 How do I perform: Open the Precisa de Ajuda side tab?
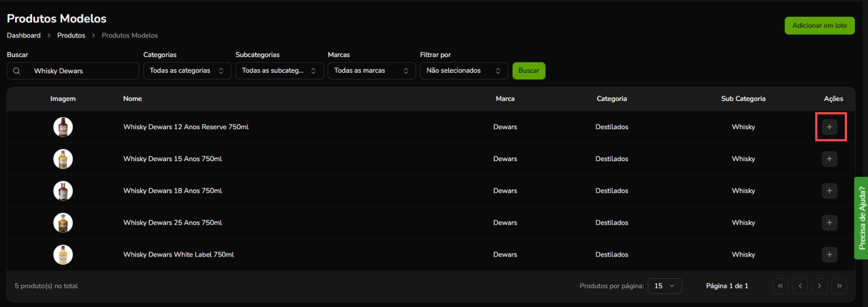861,218
